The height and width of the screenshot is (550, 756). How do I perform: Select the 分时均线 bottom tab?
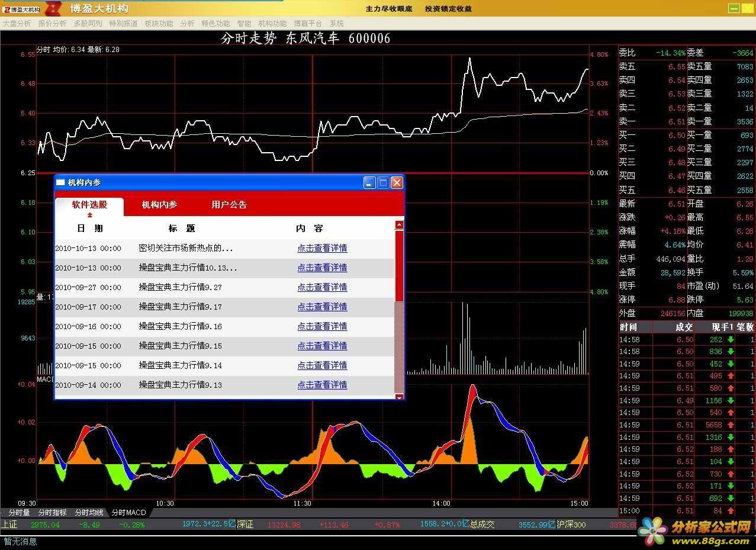[89, 513]
